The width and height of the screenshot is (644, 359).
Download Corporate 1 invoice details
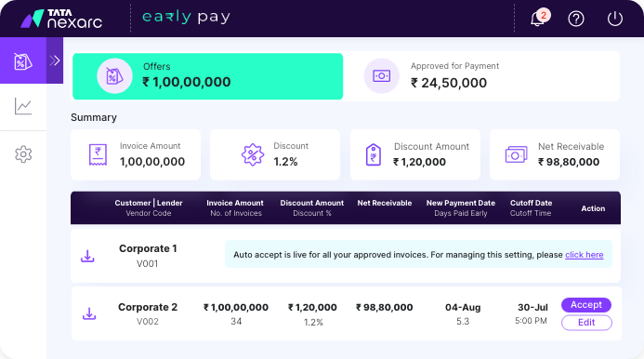tap(87, 256)
